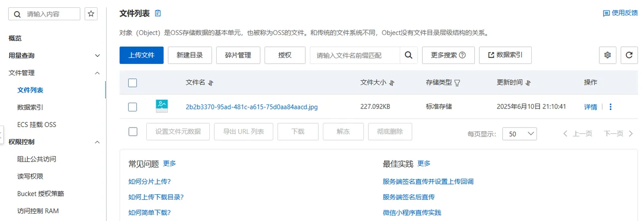
Task: Select 文件列表 in sidebar
Action: 30,90
